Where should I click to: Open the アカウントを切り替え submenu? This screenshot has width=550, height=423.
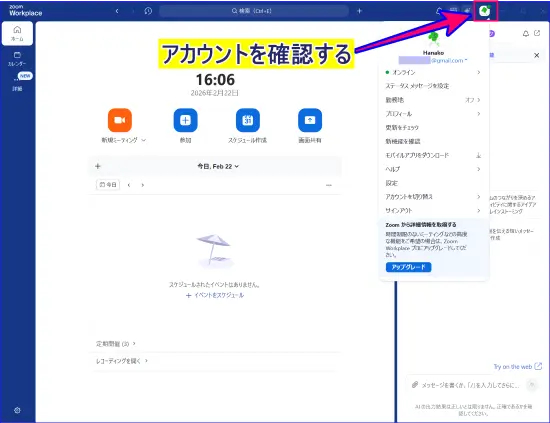coord(433,197)
